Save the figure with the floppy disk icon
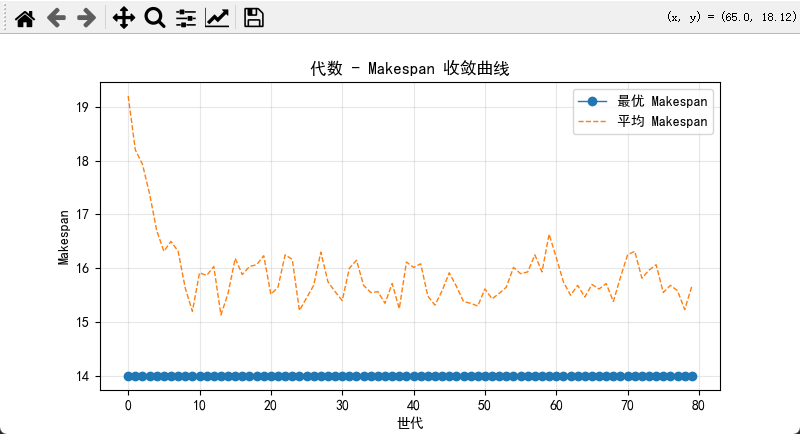Image resolution: width=800 pixels, height=434 pixels. click(x=254, y=17)
